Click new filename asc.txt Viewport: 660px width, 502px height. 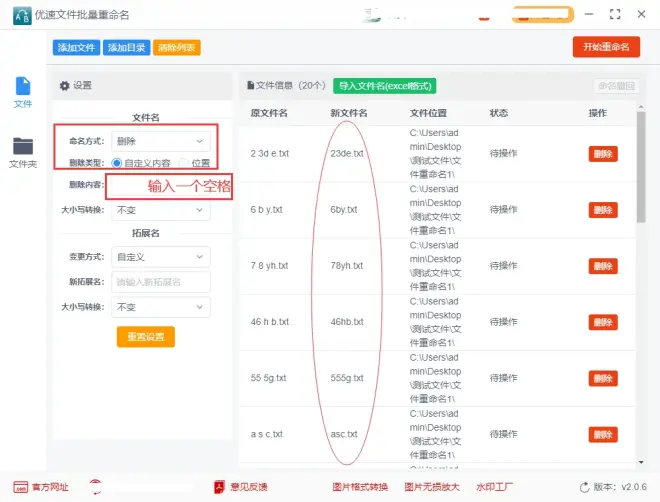click(x=344, y=434)
